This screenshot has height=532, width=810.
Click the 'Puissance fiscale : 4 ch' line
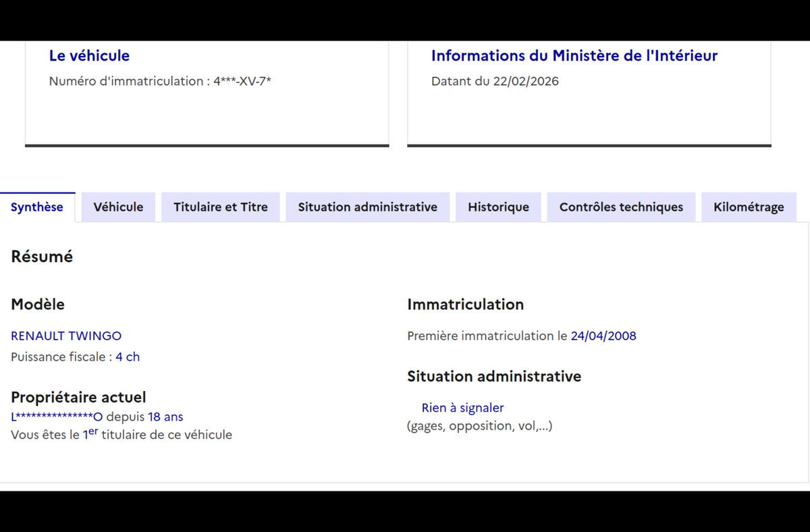[x=76, y=356]
